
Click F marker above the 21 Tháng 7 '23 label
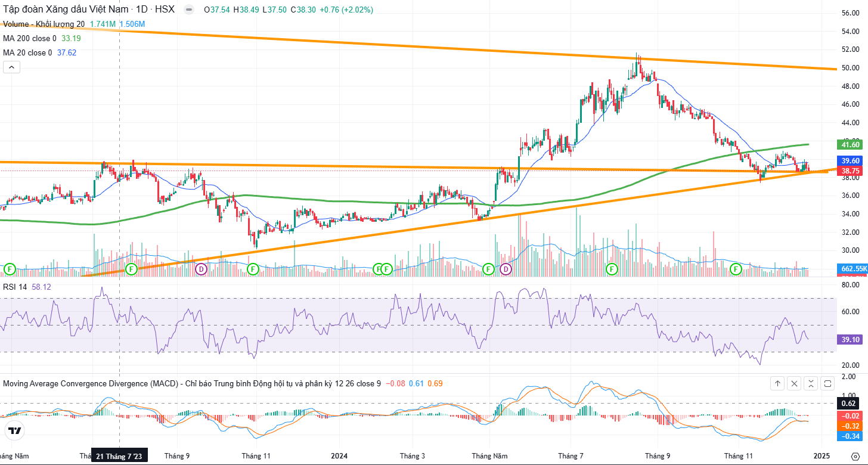(132, 269)
